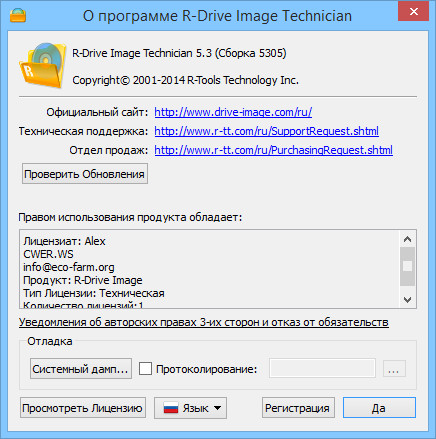Click the Проверить Обновления button
The width and height of the screenshot is (436, 439).
coord(85,174)
